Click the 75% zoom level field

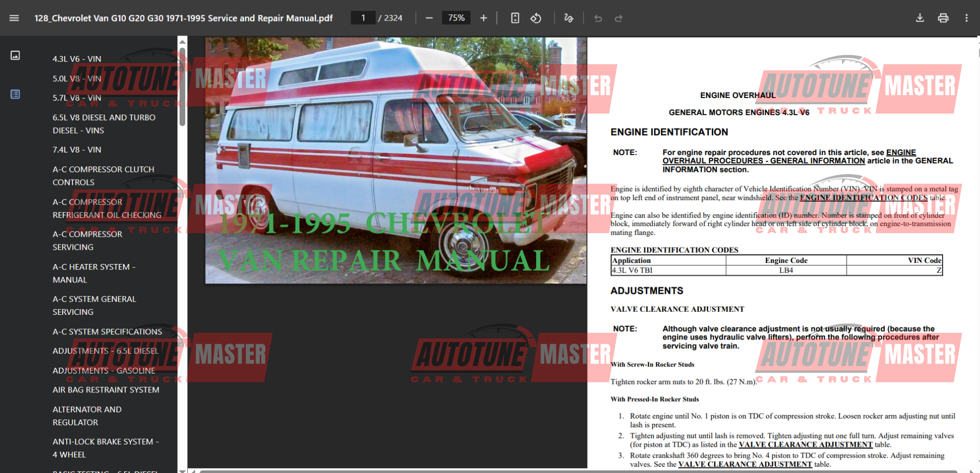[x=456, y=18]
